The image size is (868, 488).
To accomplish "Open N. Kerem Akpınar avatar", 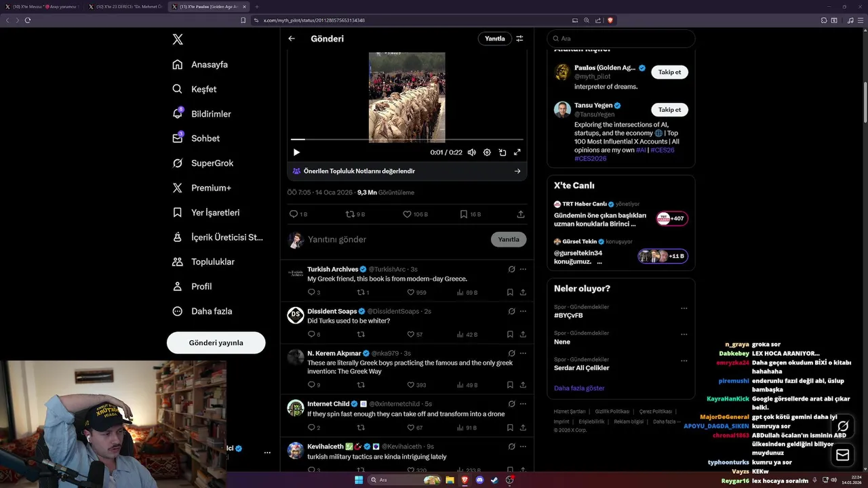I will [x=296, y=357].
